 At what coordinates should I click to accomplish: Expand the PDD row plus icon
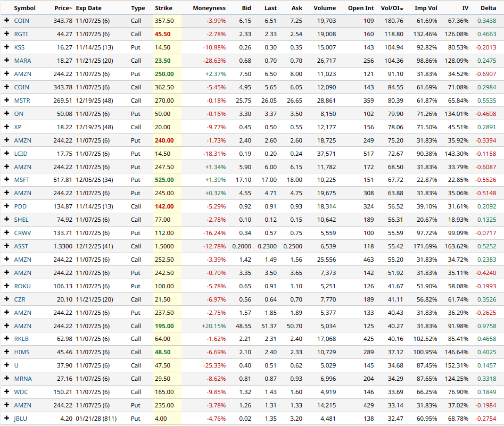[6, 206]
